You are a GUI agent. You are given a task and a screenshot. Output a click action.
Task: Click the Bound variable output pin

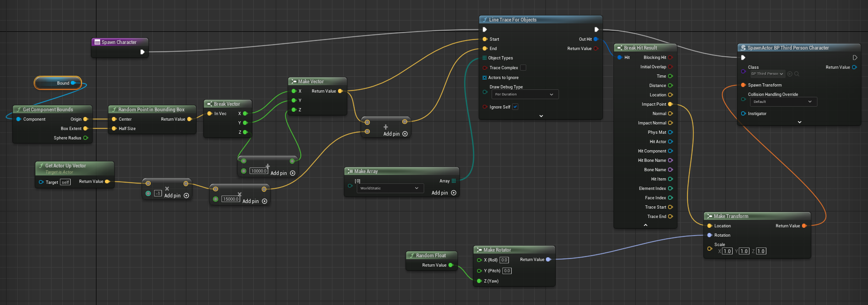73,83
